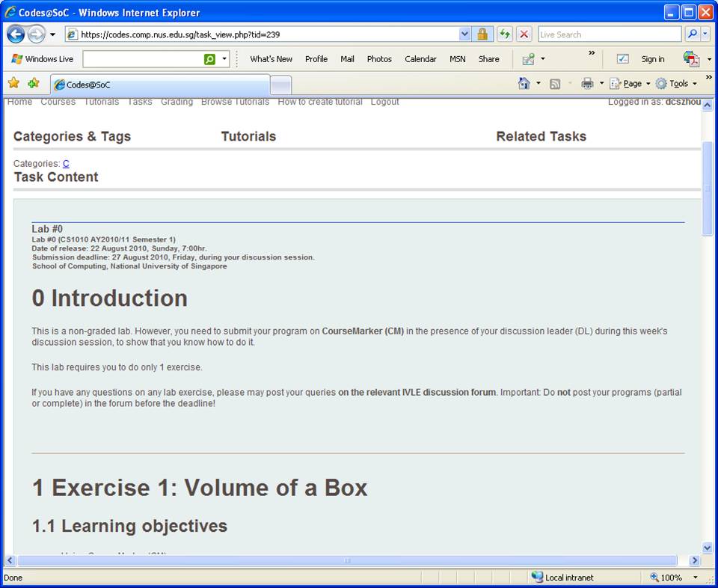The image size is (718, 588).
Task: Expand the zoom level dropdown arrow
Action: click(696, 578)
